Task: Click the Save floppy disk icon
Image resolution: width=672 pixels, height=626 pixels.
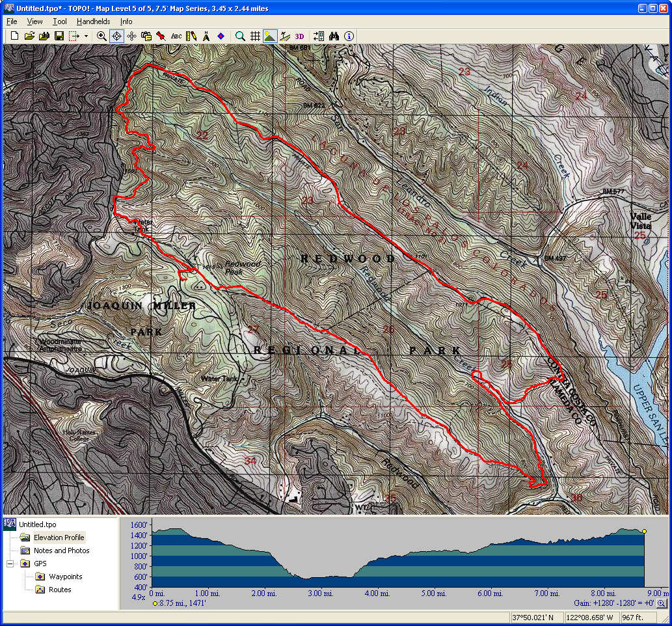Action: click(x=59, y=36)
